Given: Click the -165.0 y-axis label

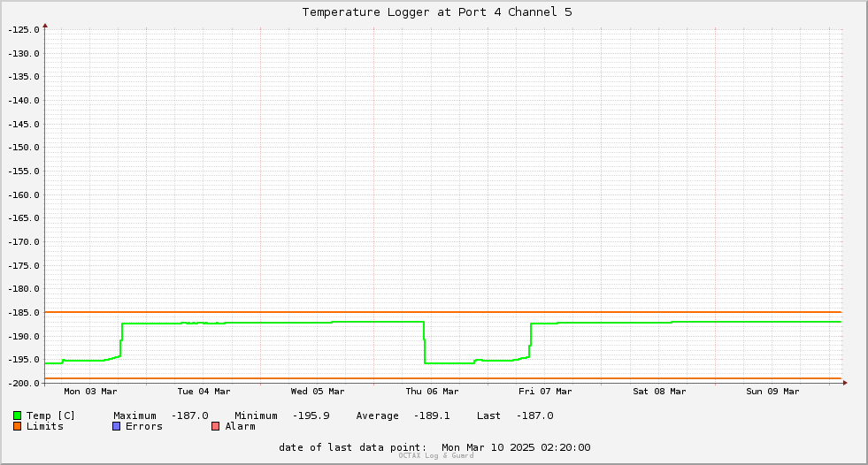Looking at the screenshot, I should click(24, 217).
